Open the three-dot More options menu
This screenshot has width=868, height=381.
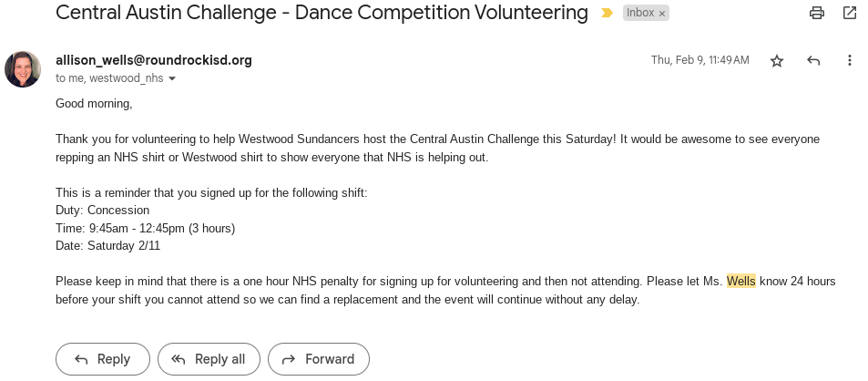coord(849,61)
